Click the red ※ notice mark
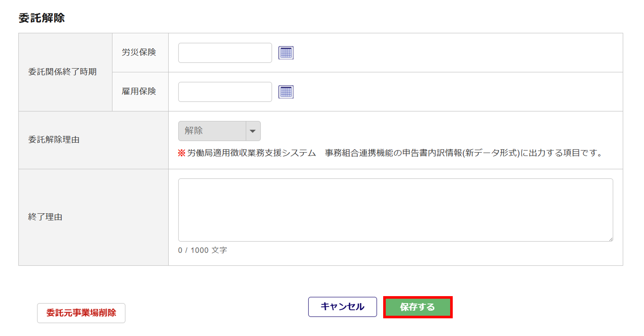This screenshot has height=336, width=644. pos(182,153)
